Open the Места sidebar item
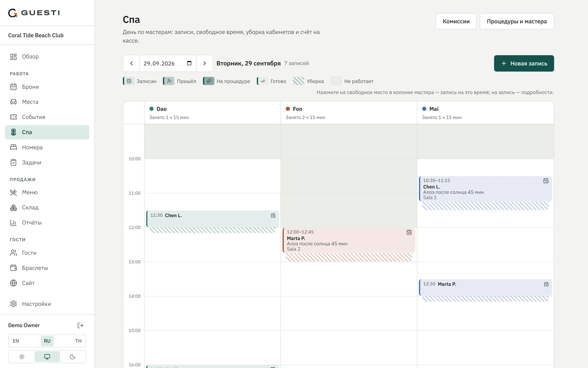588x368 pixels. pyautogui.click(x=47, y=102)
